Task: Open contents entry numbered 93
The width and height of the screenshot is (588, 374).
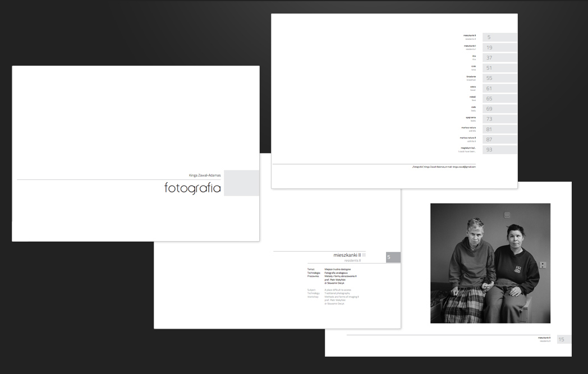Action: pos(499,150)
